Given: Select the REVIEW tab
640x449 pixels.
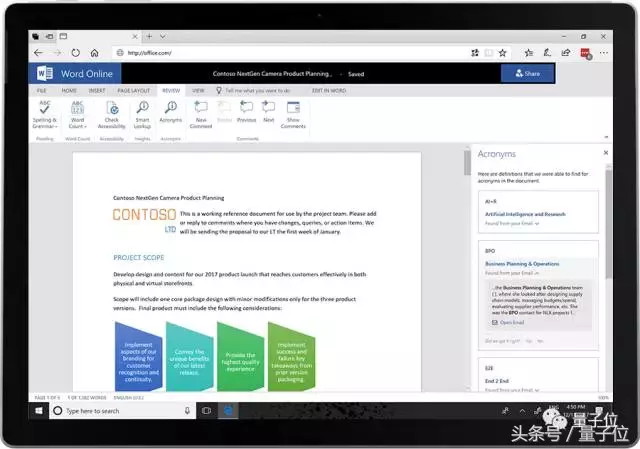Looking at the screenshot, I should pyautogui.click(x=171, y=90).
